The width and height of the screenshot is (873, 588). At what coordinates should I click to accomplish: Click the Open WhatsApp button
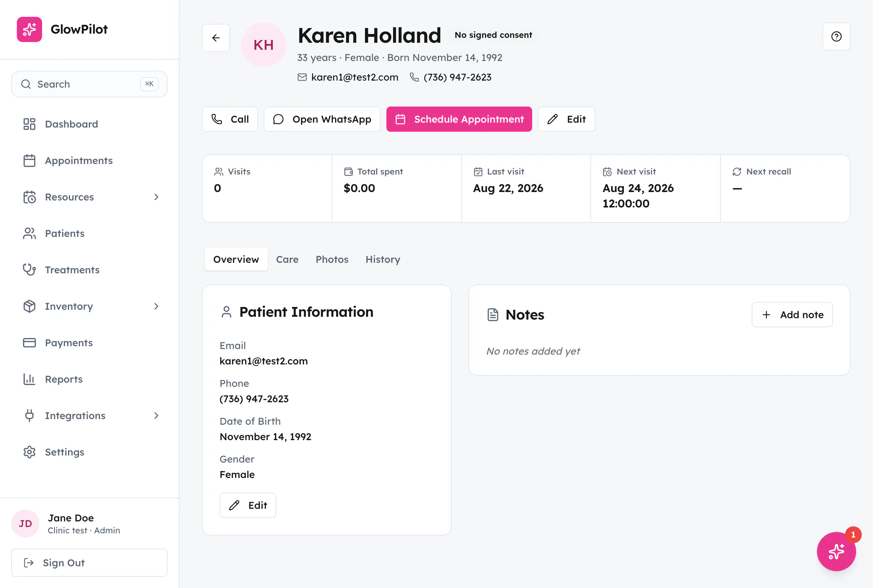(x=322, y=119)
